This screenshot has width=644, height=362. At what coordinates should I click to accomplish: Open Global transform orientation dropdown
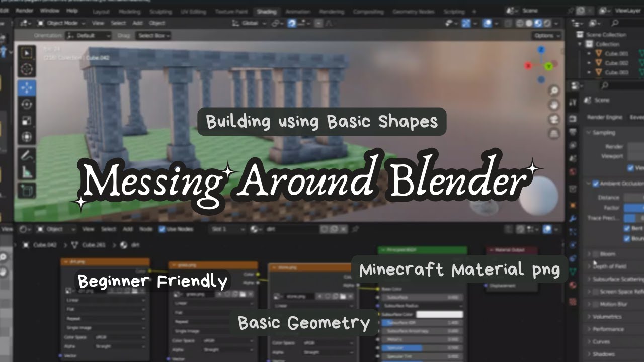(x=250, y=23)
